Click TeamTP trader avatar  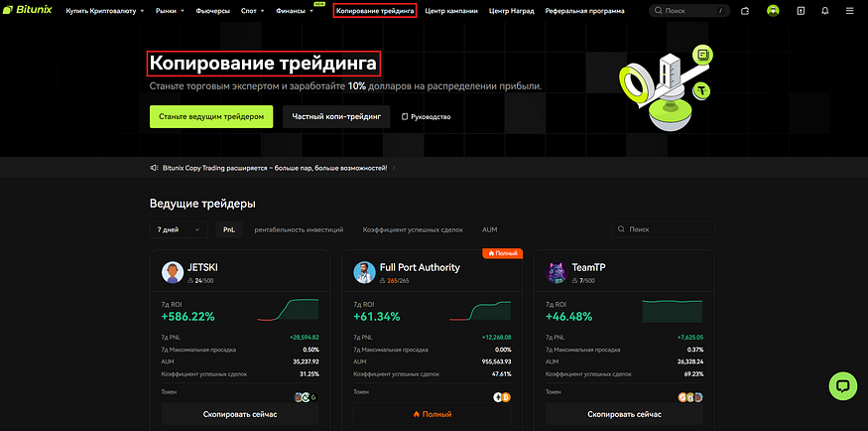[x=556, y=273]
